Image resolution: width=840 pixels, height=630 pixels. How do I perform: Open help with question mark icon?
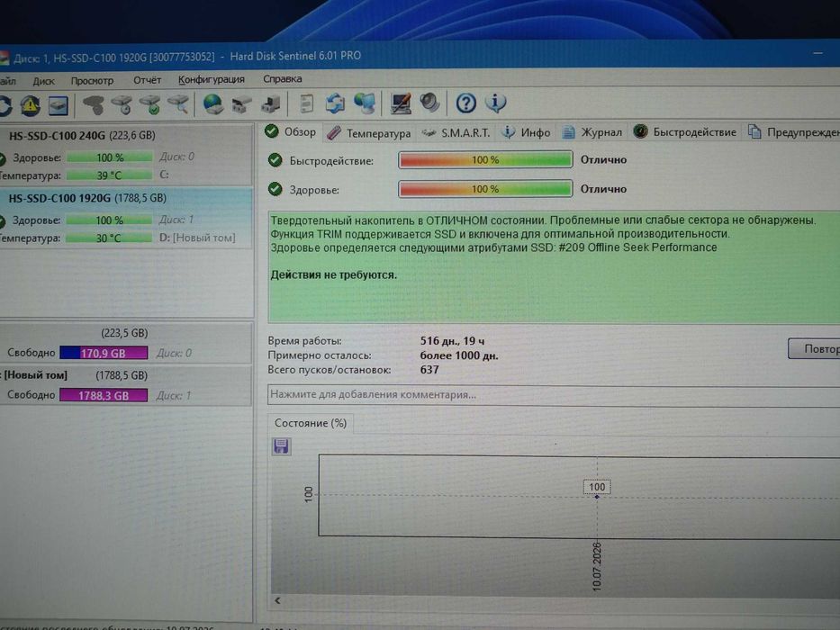[x=466, y=103]
